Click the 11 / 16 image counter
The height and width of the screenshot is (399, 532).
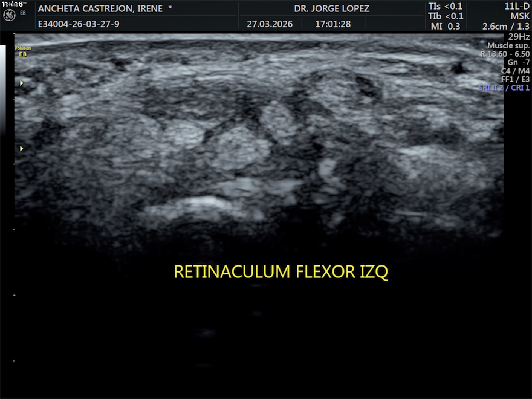(12, 4)
